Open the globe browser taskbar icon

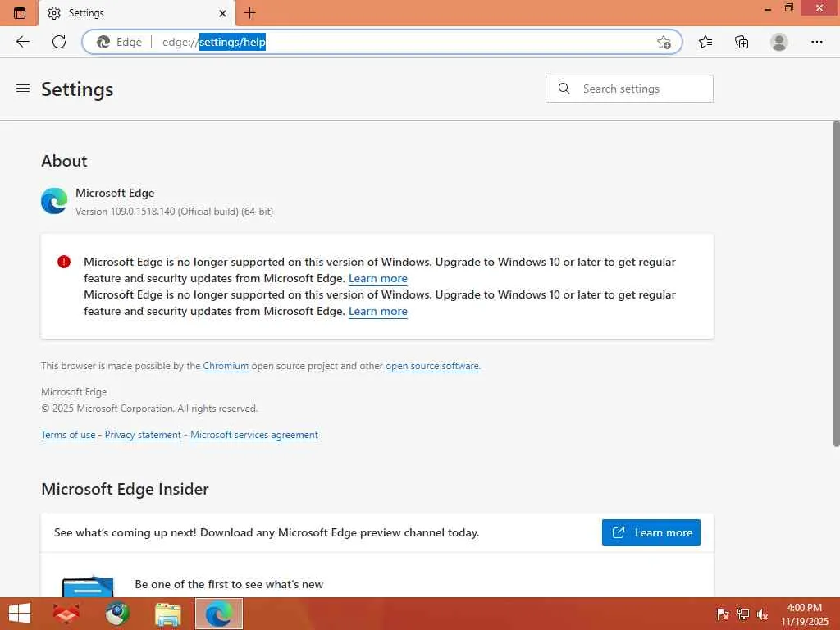pos(117,614)
